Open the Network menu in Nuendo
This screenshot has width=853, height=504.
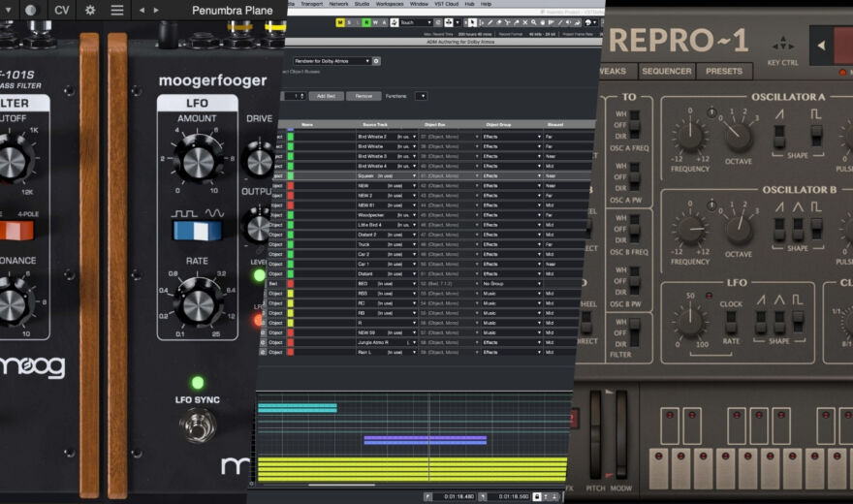pos(339,4)
